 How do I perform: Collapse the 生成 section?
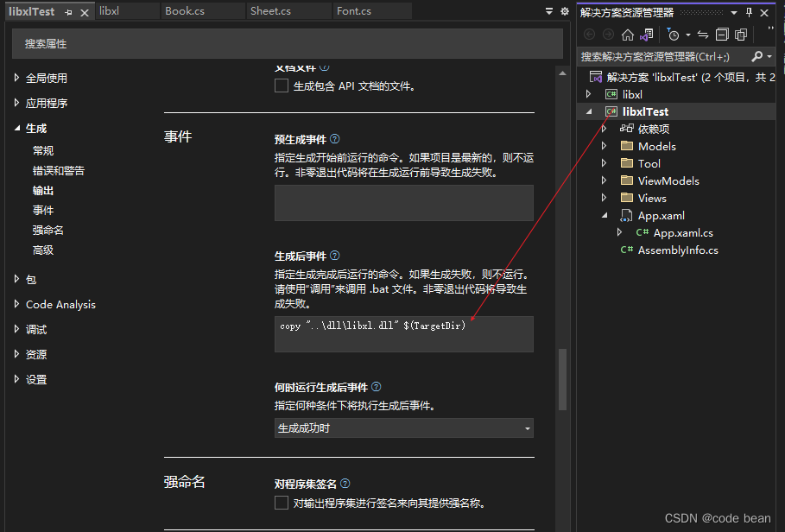pyautogui.click(x=16, y=128)
